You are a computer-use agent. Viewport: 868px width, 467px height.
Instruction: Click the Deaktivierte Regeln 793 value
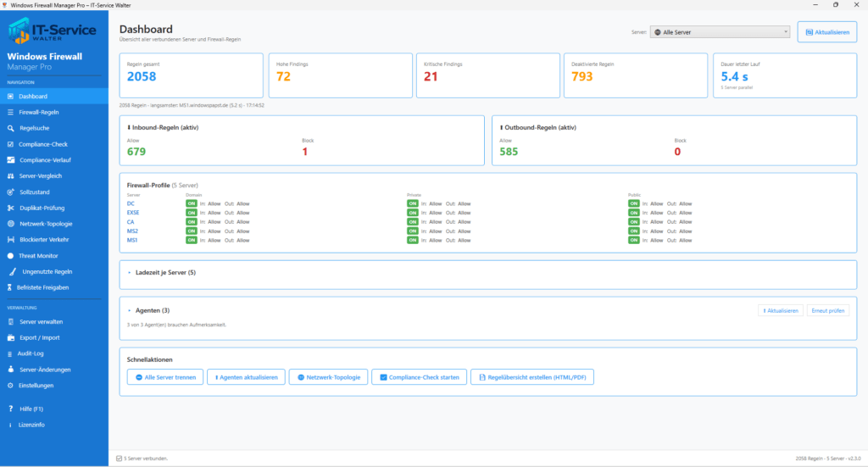[x=581, y=76]
